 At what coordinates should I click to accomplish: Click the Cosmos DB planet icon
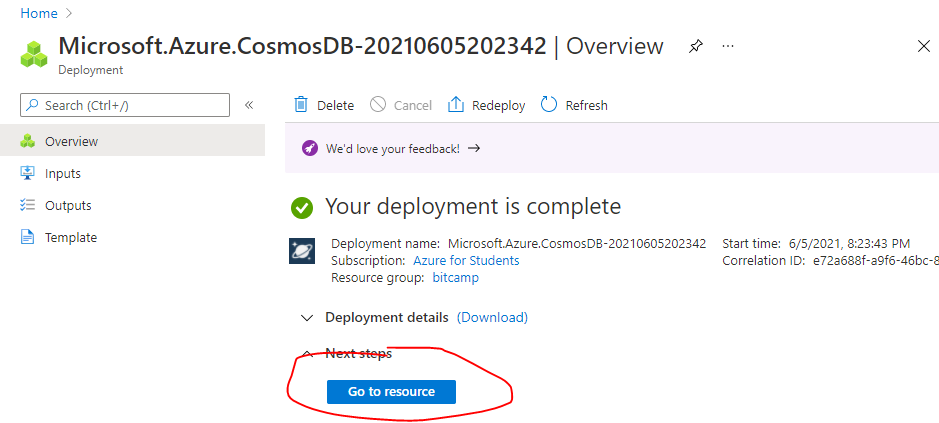[x=302, y=252]
